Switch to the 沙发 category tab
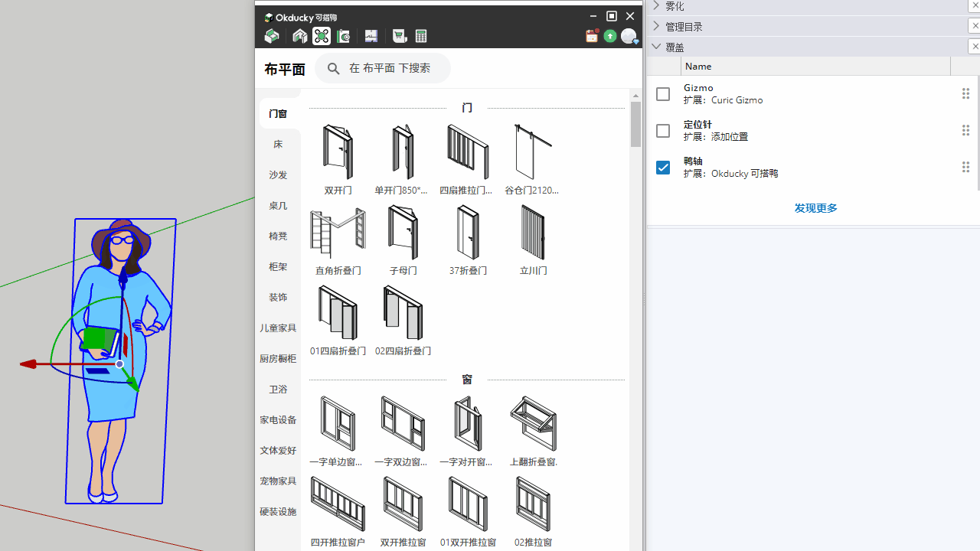980x551 pixels. [x=278, y=175]
